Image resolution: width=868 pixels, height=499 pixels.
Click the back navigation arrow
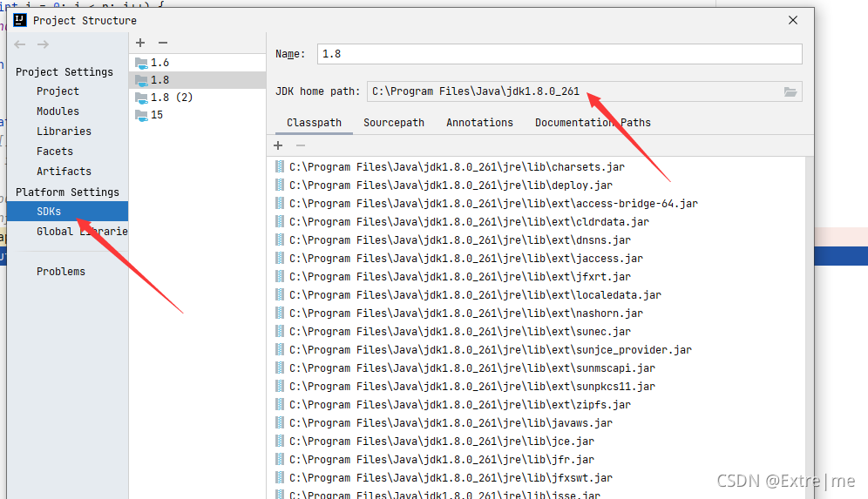[x=20, y=44]
